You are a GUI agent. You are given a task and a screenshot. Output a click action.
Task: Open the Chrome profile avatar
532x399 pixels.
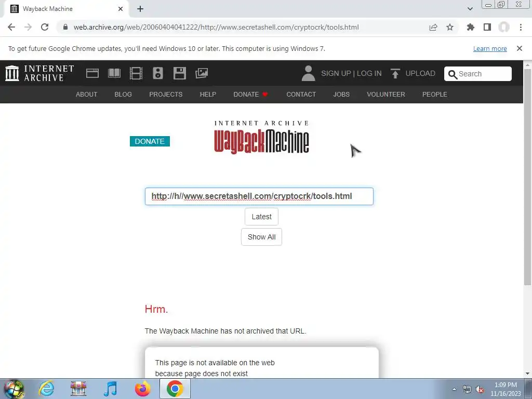coord(504,27)
